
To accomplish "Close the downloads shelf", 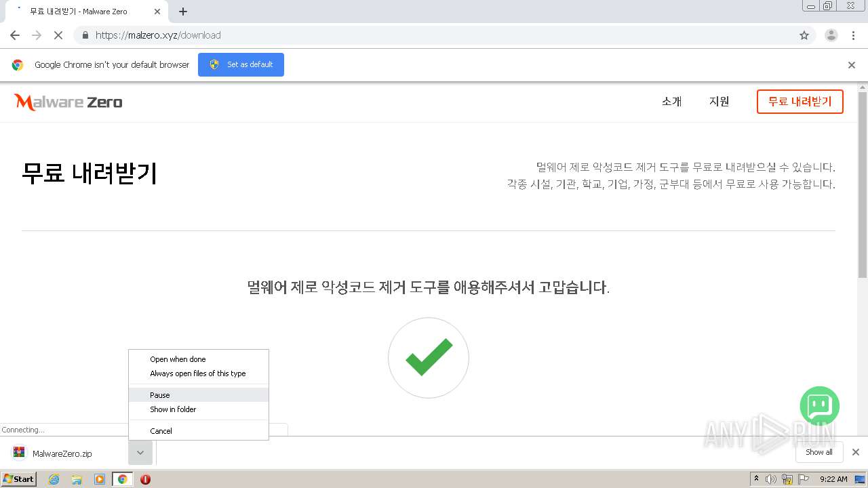I will (855, 452).
